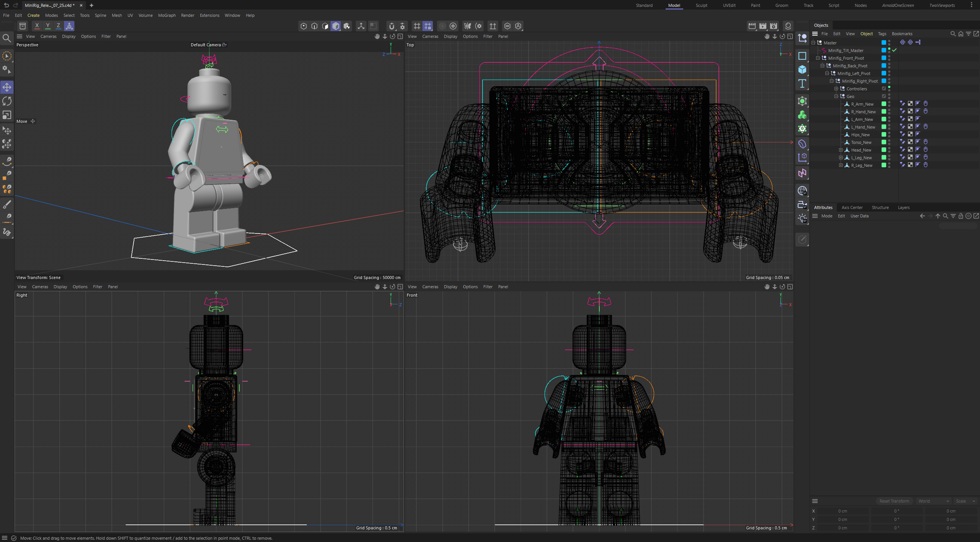The image size is (980, 542).
Task: Open the MoGraph menu
Action: (x=167, y=15)
